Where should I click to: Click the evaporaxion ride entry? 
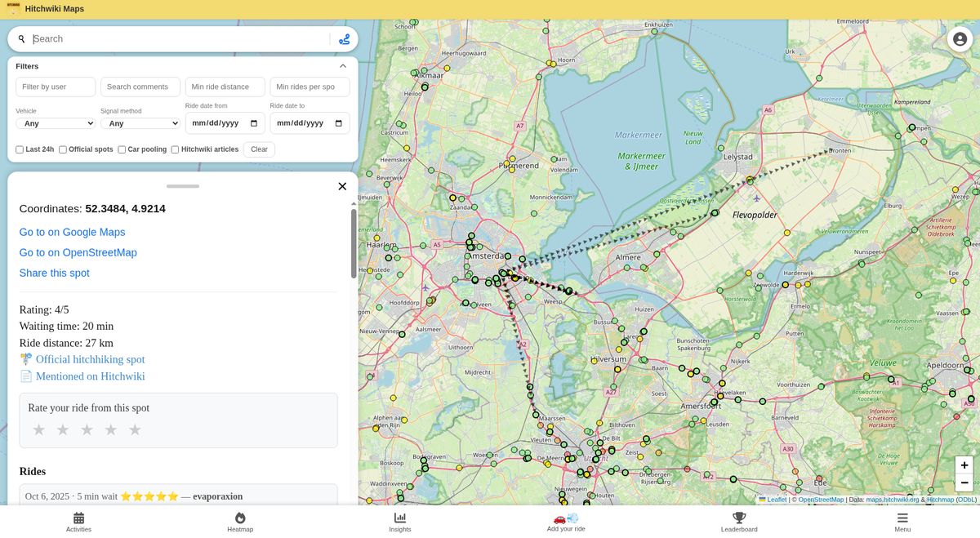(x=178, y=496)
